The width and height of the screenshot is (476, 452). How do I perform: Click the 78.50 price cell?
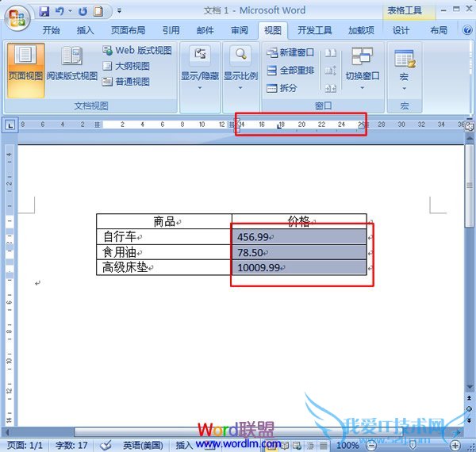pyautogui.click(x=299, y=252)
